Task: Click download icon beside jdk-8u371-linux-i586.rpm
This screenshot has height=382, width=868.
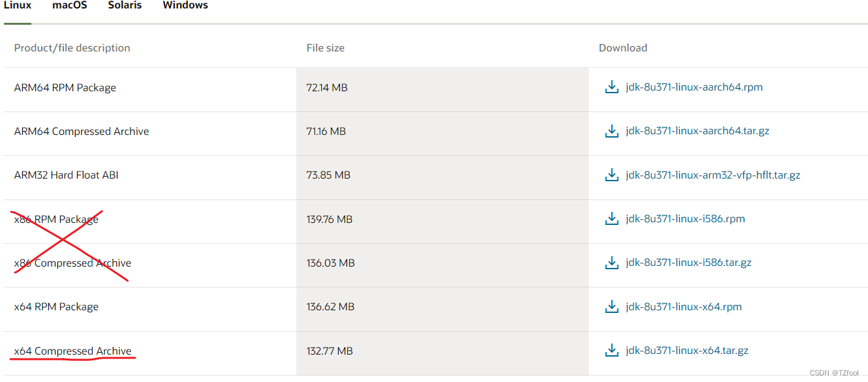Action: click(612, 219)
